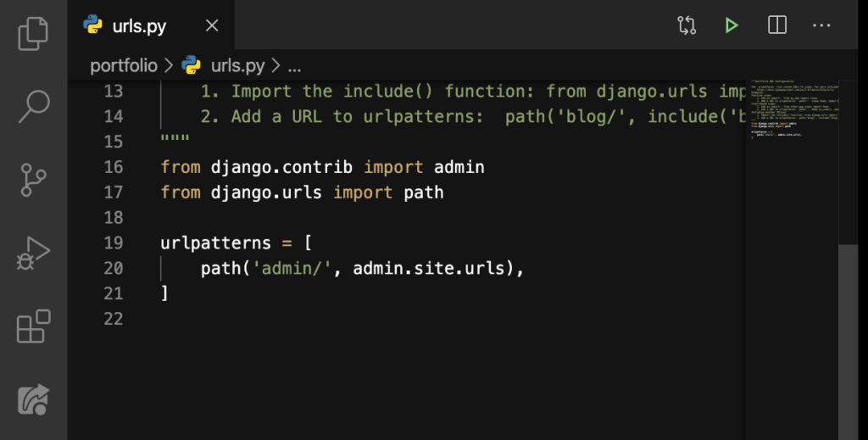The height and width of the screenshot is (440, 868).
Task: Open the Search panel magnifier icon
Action: 33,106
